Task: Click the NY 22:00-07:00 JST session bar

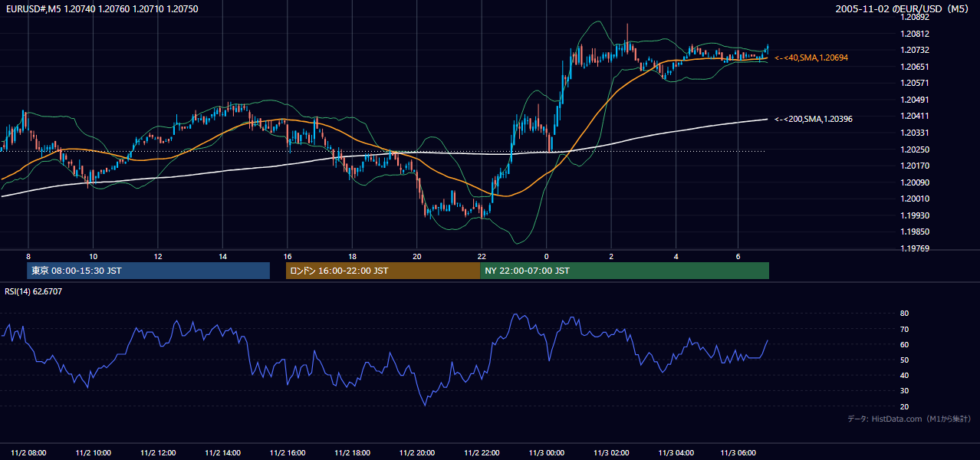Action: click(624, 271)
